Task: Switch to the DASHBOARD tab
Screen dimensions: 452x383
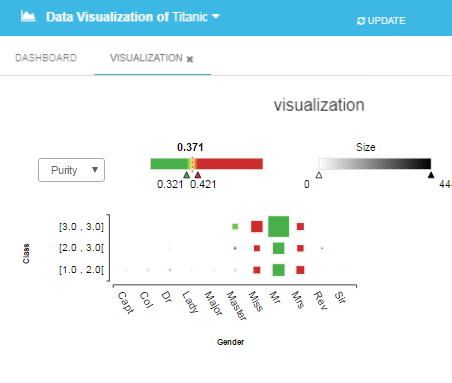Action: point(46,58)
